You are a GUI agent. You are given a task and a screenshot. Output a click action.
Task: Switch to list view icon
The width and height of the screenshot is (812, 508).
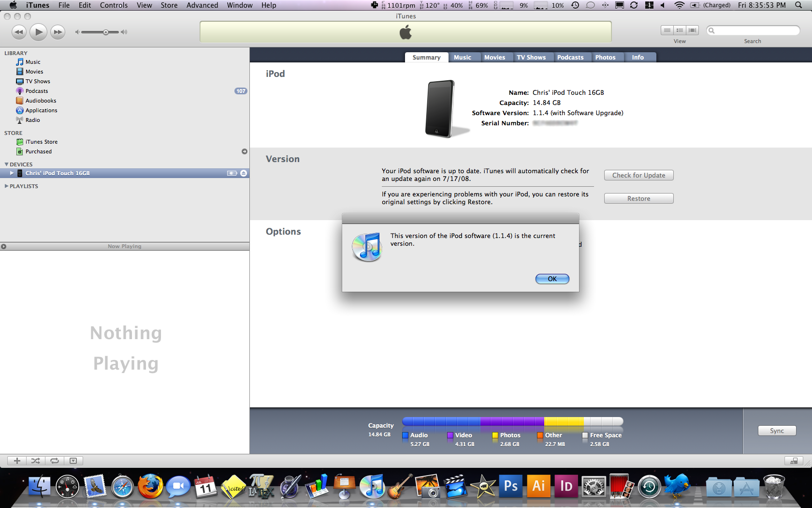coord(667,30)
